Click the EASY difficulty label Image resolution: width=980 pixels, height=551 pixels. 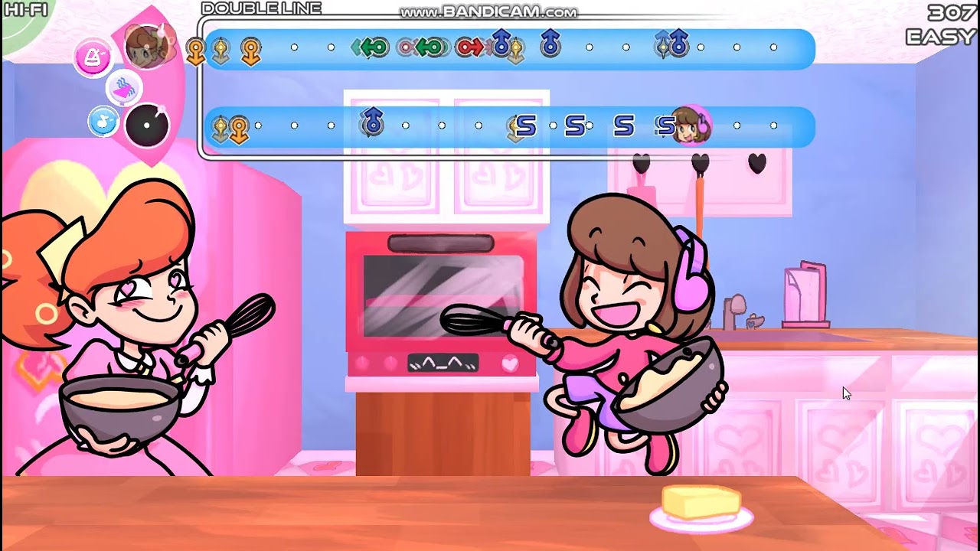tap(942, 37)
